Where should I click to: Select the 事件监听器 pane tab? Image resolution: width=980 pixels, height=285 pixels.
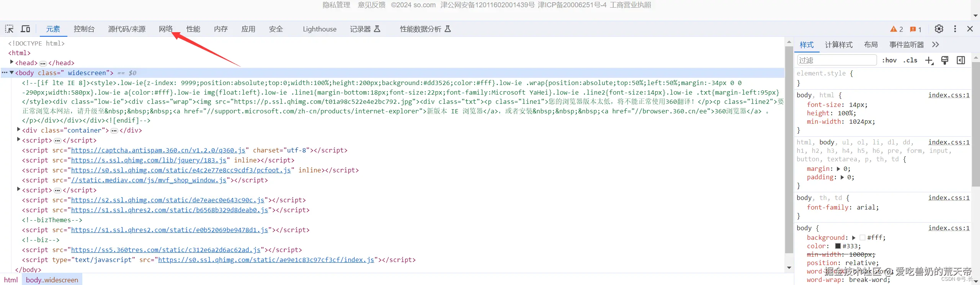[x=906, y=45]
